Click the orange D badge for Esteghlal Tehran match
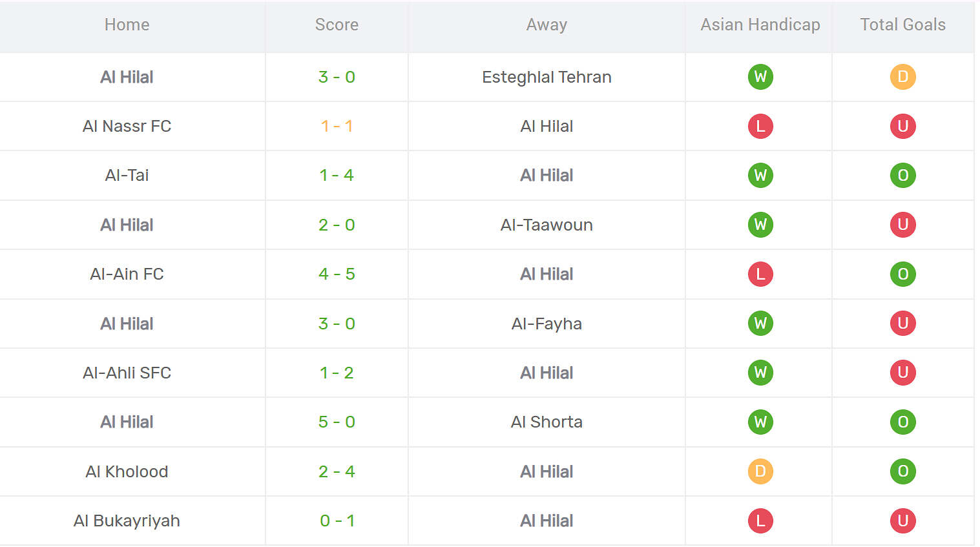980x547 pixels. tap(902, 77)
